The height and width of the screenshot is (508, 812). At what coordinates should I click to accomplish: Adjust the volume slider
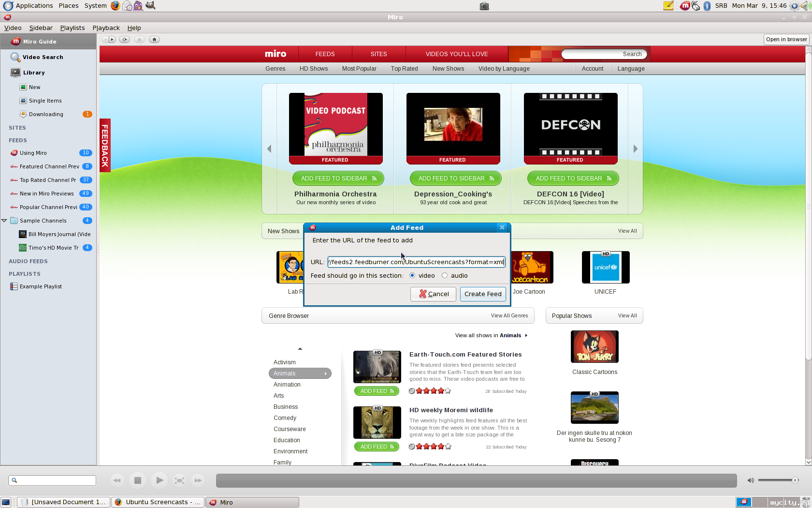point(778,480)
